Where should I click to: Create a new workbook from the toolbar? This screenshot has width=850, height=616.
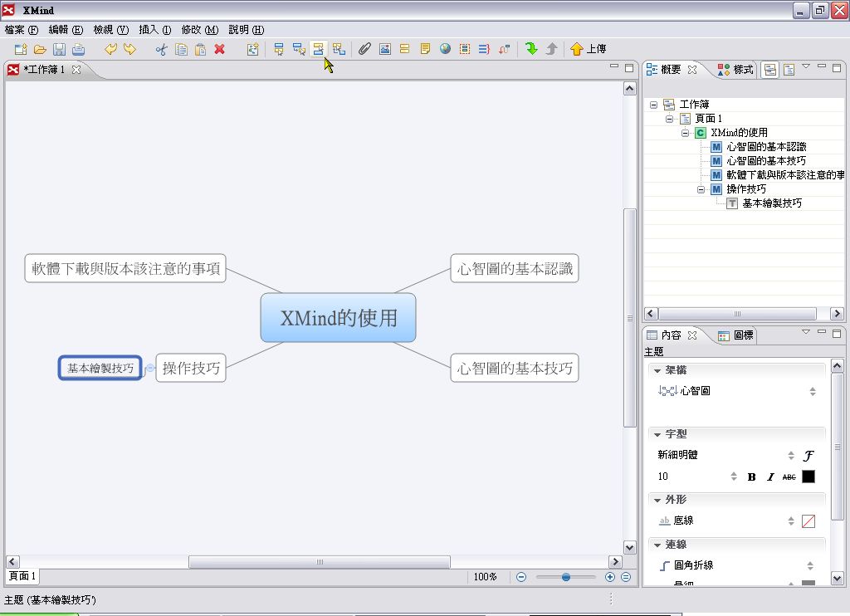point(21,49)
